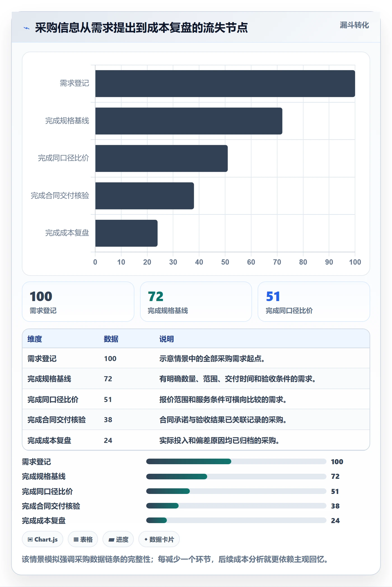Image resolution: width=392 pixels, height=587 pixels.
Task: Click the 数据 column header
Action: tap(111, 339)
